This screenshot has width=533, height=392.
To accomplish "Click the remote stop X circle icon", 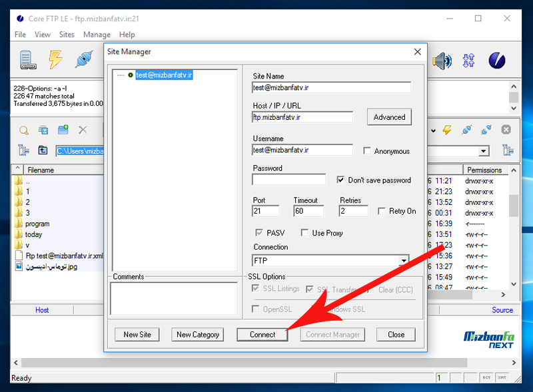I will (506, 129).
